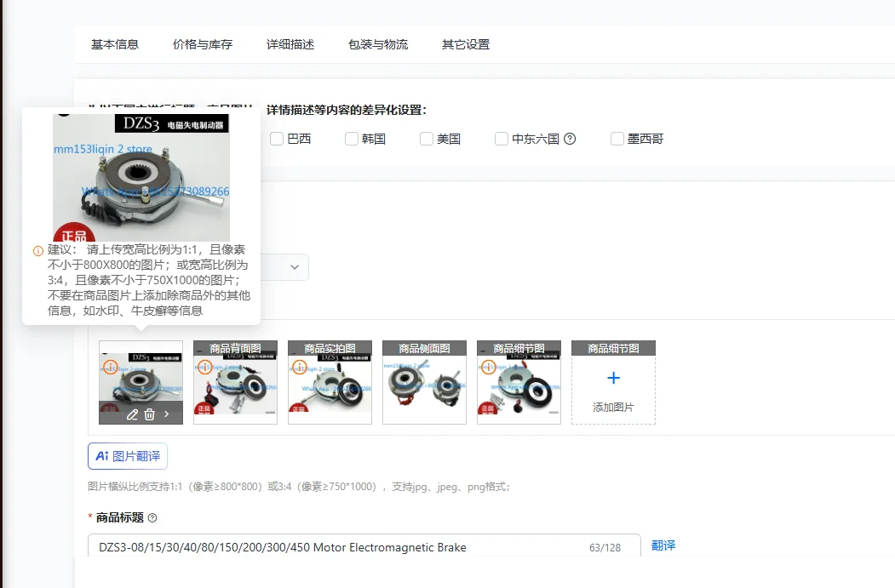Viewport: 895px width, 588px height.
Task: Select the 商品细节图 thumbnail containing a photo
Action: click(x=519, y=383)
